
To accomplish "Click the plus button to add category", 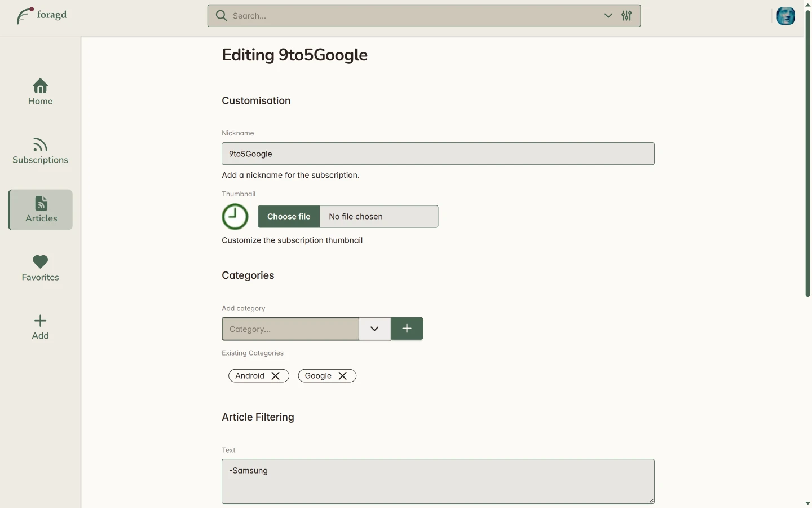I will tap(407, 329).
